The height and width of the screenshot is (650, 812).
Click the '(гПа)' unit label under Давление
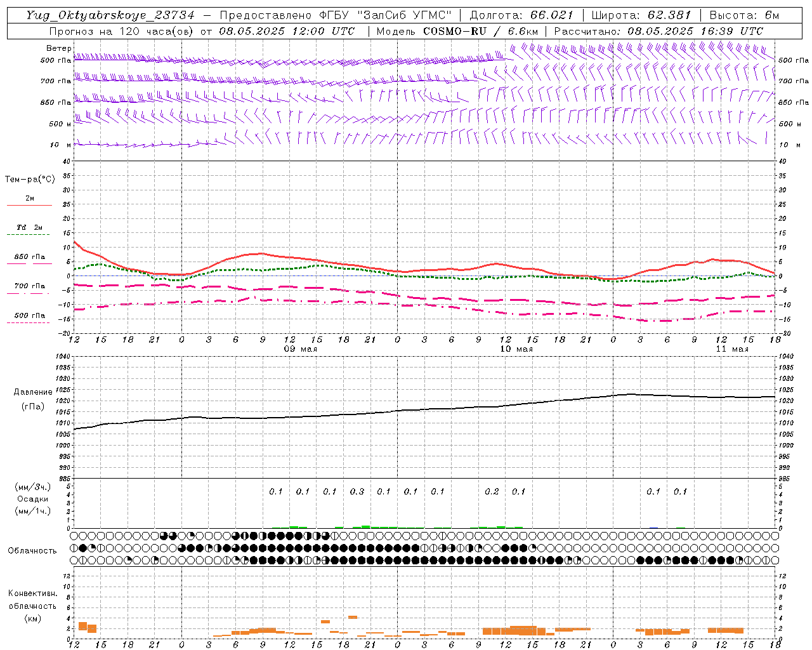click(33, 407)
